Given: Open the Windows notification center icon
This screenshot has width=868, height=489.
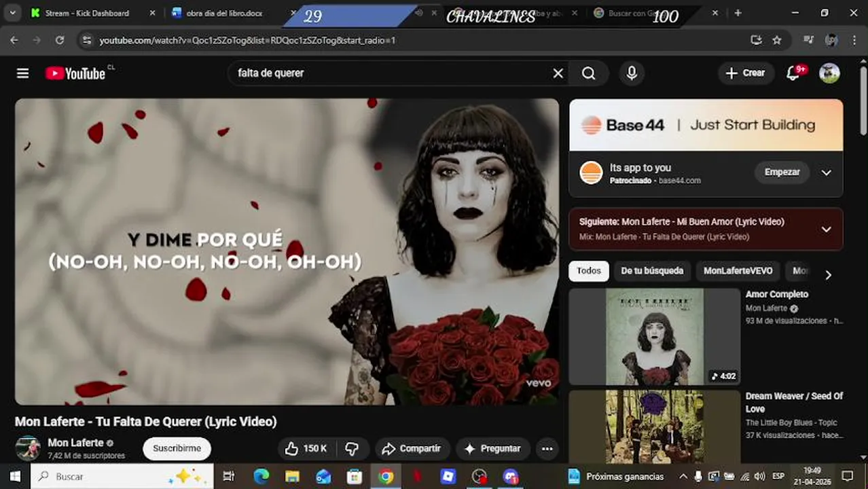Looking at the screenshot, I should click(847, 477).
